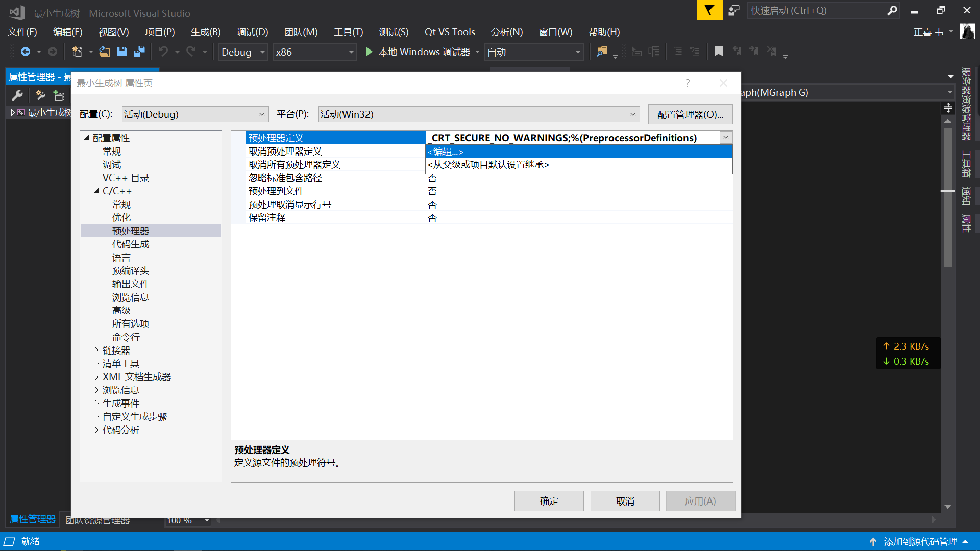The image size is (980, 551).
Task: Click the decrease indent toolbar icon
Action: pos(636,52)
